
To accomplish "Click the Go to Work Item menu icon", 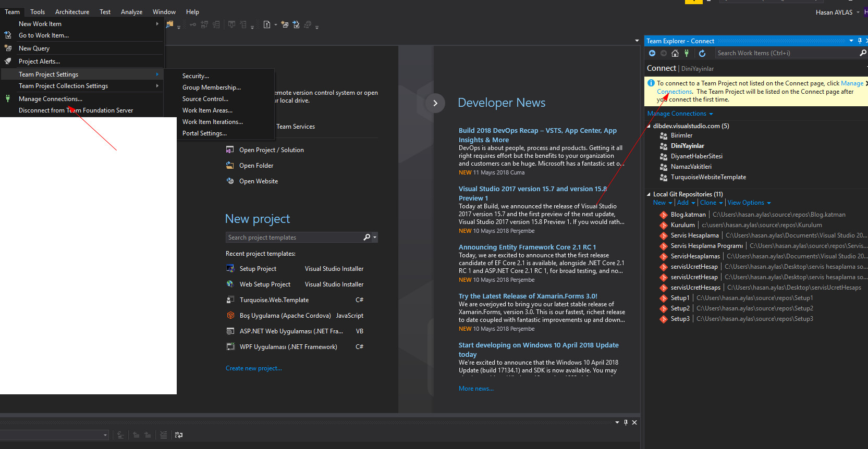I will coord(8,35).
